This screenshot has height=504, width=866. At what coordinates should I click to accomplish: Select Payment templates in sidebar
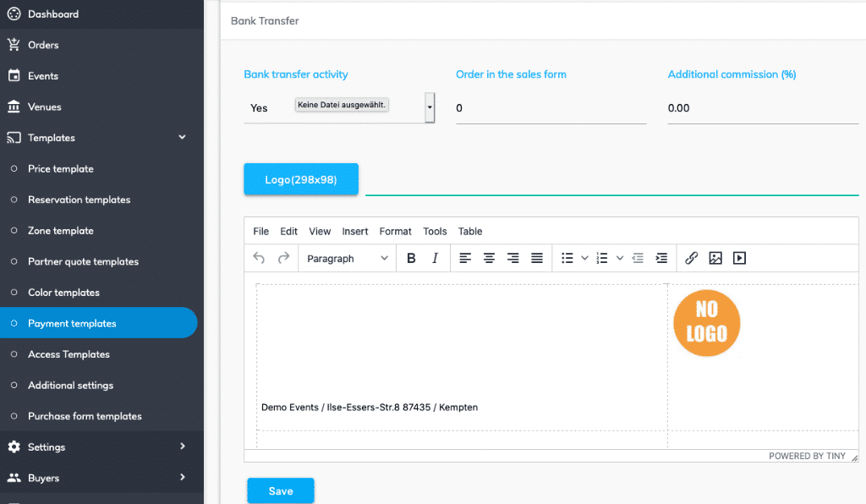[99, 323]
